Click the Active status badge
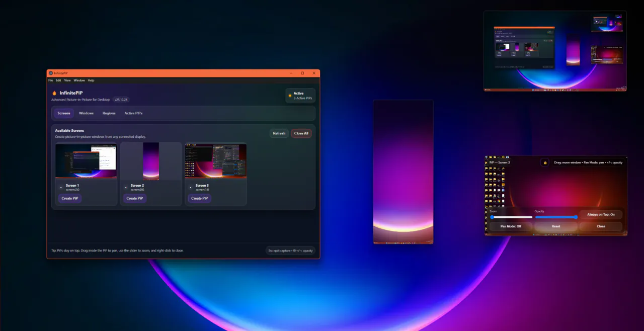This screenshot has width=644, height=331. (300, 96)
